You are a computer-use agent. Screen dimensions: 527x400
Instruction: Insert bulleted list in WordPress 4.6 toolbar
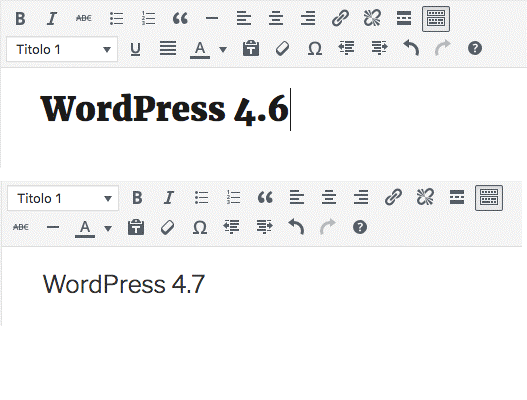coord(117,18)
